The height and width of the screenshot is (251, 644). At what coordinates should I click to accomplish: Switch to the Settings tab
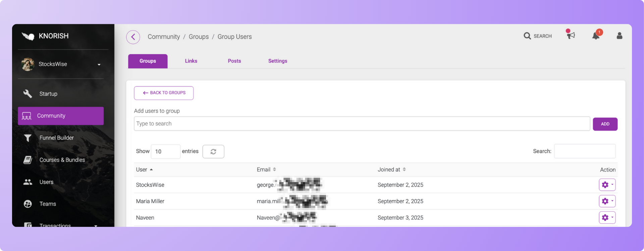click(x=277, y=61)
